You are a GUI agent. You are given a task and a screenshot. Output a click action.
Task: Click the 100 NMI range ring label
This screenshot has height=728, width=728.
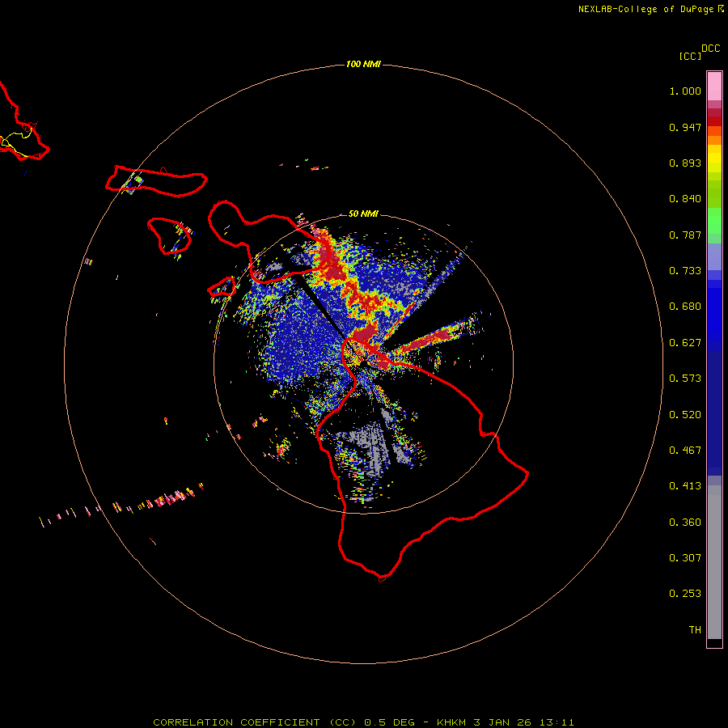click(363, 64)
